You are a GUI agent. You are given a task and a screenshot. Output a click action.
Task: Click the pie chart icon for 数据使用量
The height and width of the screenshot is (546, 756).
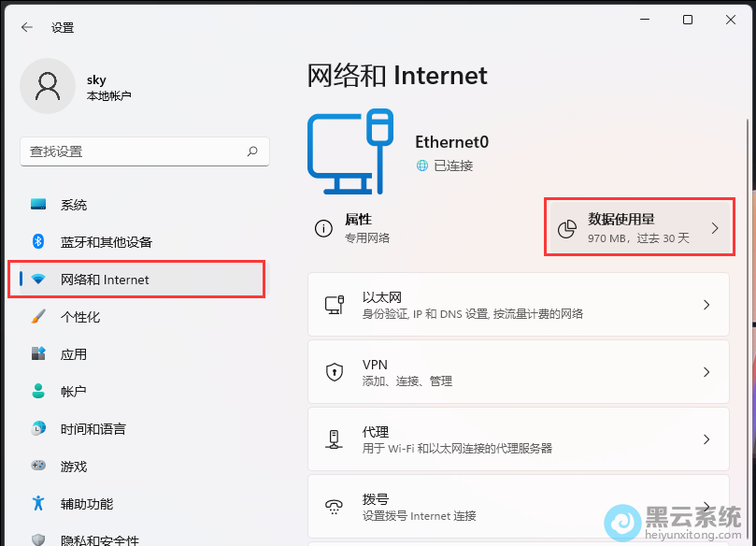point(565,227)
